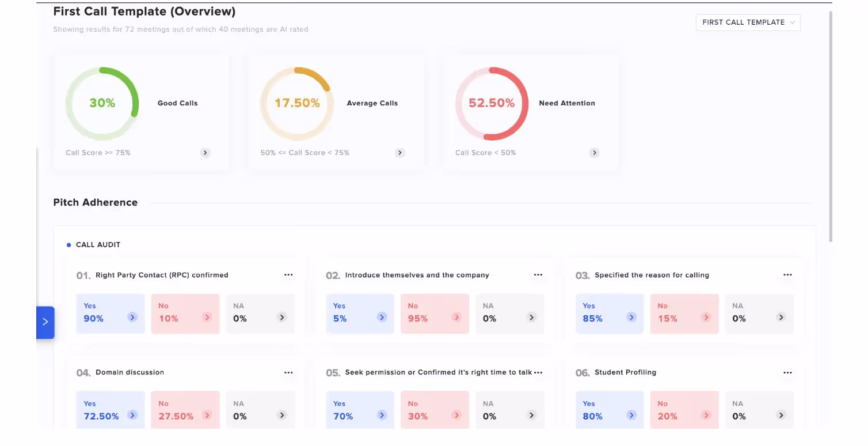The height and width of the screenshot is (446, 868).
Task: Open Average Calls details arrow
Action: click(400, 153)
